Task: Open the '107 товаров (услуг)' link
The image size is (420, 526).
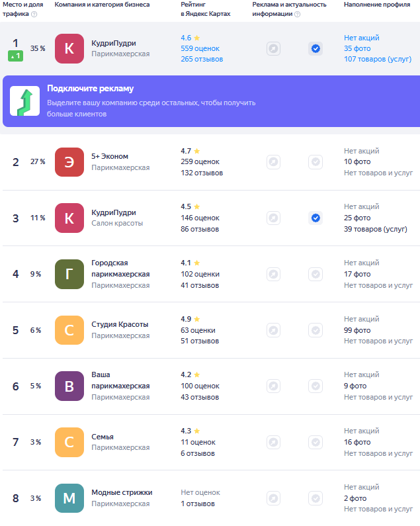Action: coord(378,59)
